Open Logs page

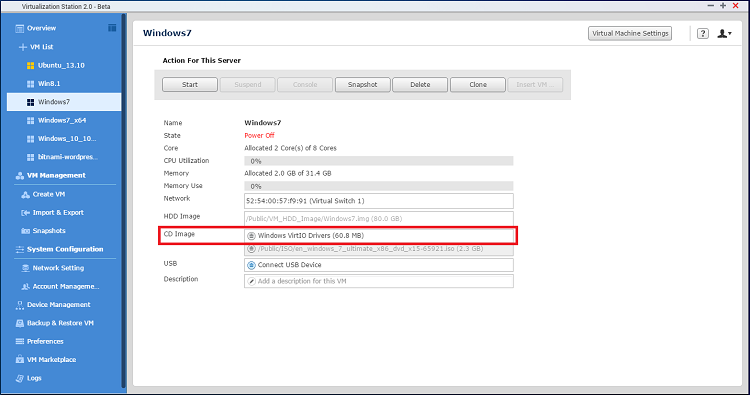click(x=34, y=378)
